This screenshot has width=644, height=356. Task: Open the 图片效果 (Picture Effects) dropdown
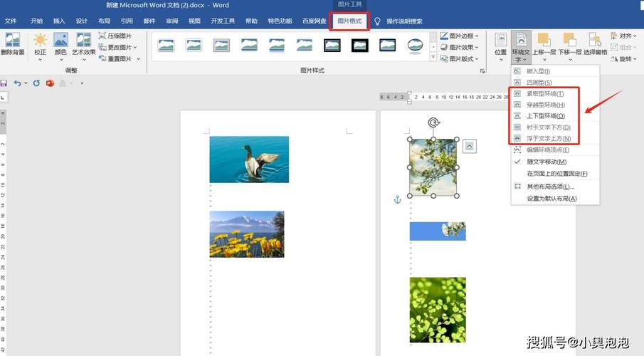pos(459,47)
